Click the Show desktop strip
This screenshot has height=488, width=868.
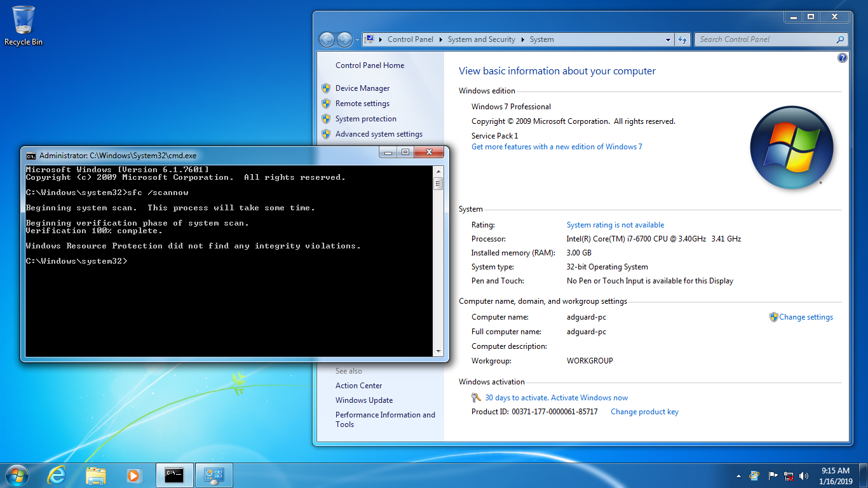click(864, 475)
